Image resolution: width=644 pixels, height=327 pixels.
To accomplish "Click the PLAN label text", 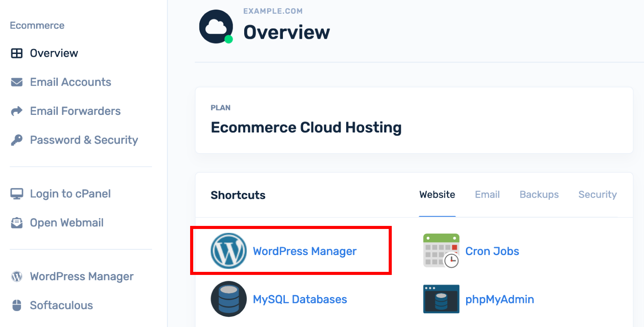I will 221,108.
